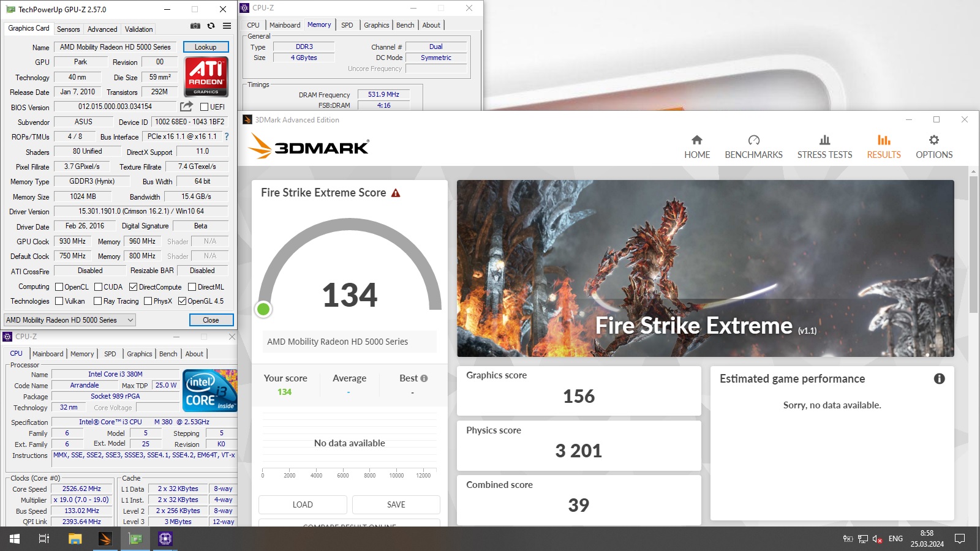The image size is (980, 551).
Task: Take a screenshot with GPU-Z camera icon
Action: tap(195, 26)
